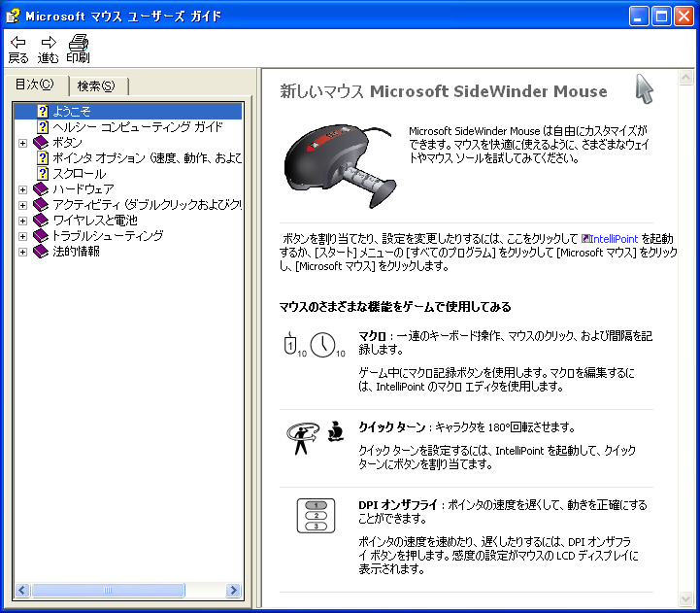700x613 pixels.
Task: Click the quick turn rotating figure icon
Action: (302, 438)
